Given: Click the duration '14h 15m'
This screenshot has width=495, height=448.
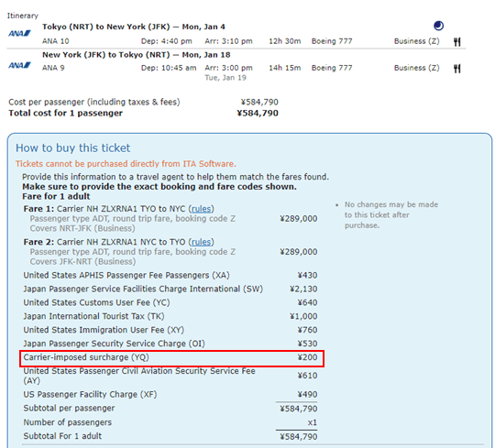Looking at the screenshot, I should coord(285,68).
